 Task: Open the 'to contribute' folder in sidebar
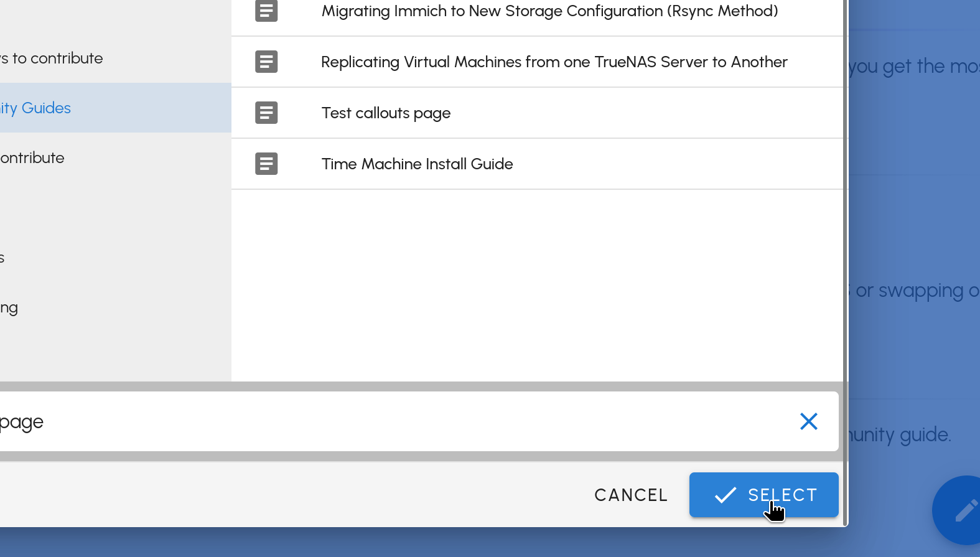pyautogui.click(x=115, y=58)
